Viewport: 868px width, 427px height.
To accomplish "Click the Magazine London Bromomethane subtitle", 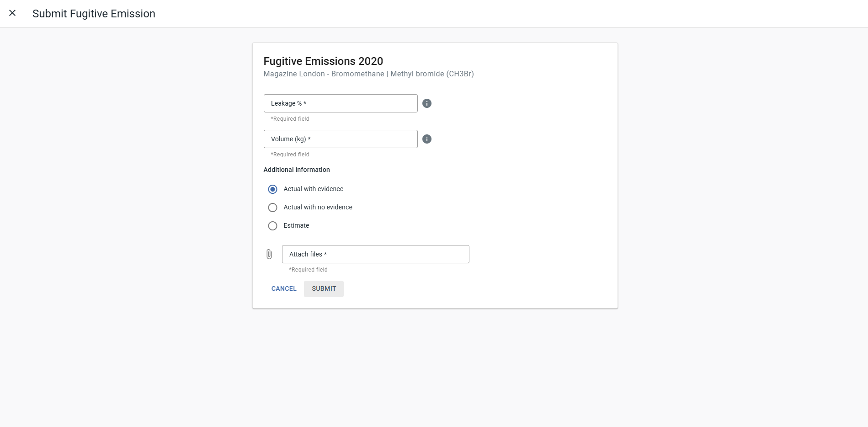I will click(368, 74).
